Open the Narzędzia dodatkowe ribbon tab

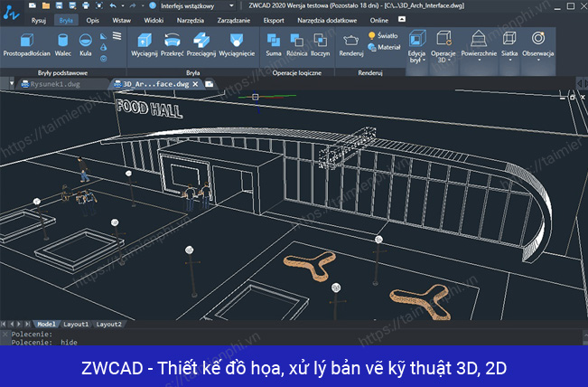point(327,20)
